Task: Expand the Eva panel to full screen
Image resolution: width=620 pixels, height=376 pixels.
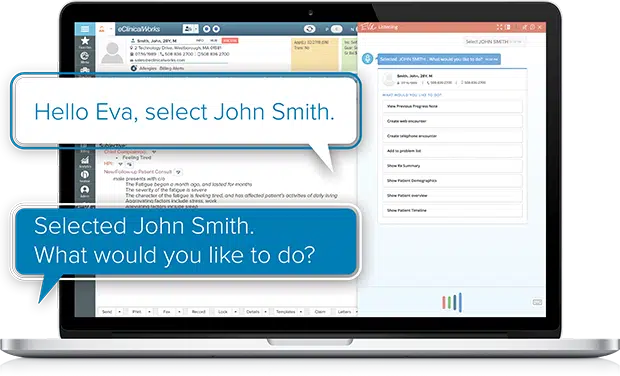Action: pyautogui.click(x=499, y=27)
